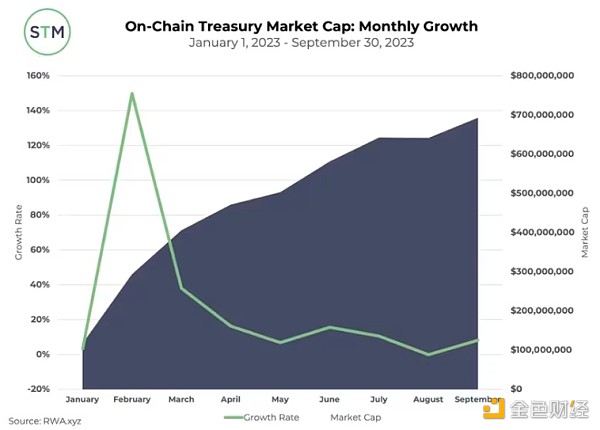Click the $0 market cap axis label
Viewport: 600px width, 430px height.
pyautogui.click(x=516, y=389)
